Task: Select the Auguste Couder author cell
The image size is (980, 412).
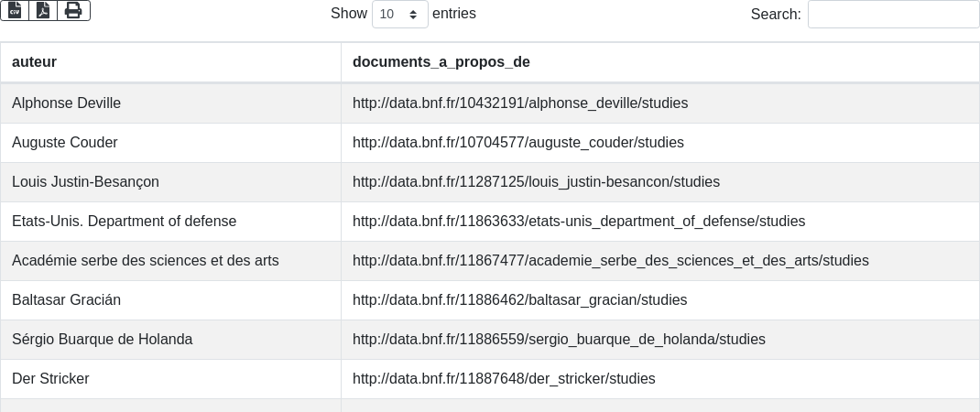Action: coord(64,143)
